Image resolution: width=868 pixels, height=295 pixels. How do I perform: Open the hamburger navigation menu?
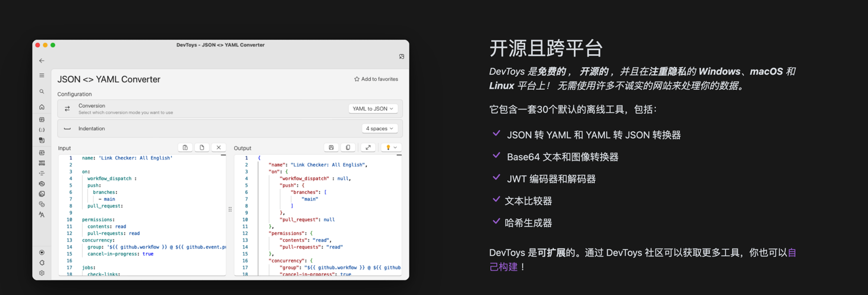click(42, 76)
